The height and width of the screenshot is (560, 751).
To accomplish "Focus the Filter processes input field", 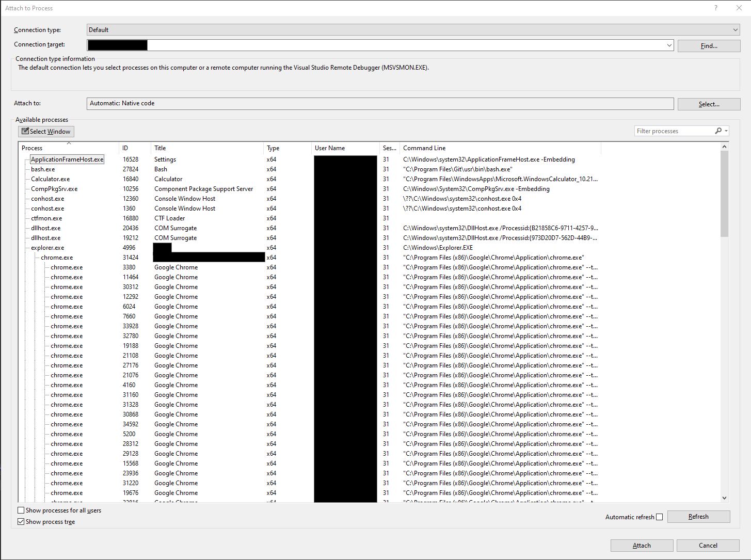I will click(x=673, y=131).
